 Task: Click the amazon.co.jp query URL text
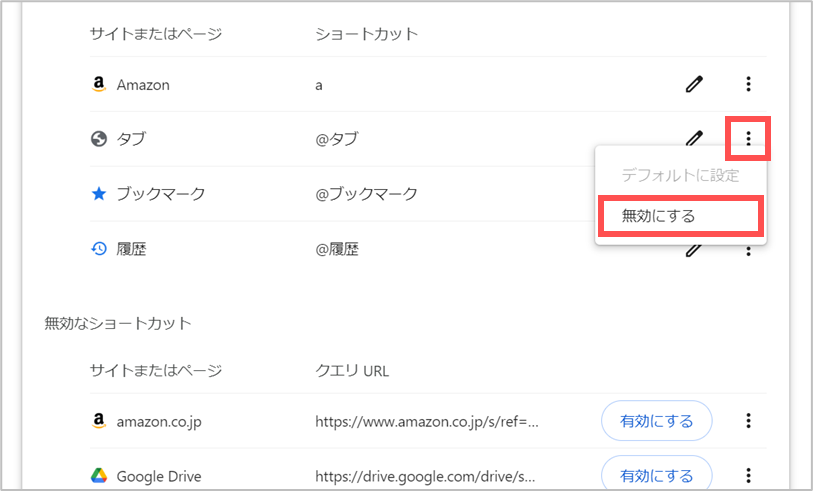[427, 422]
